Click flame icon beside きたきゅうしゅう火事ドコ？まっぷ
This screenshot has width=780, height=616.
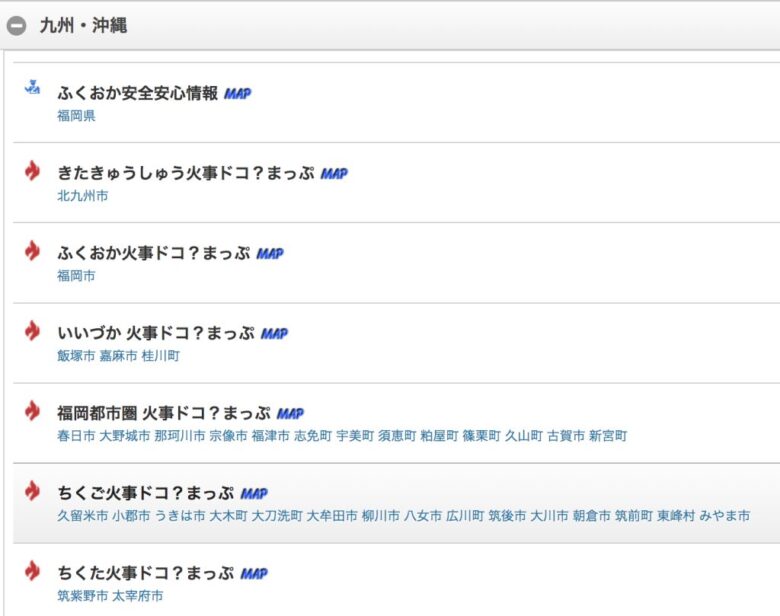click(32, 171)
